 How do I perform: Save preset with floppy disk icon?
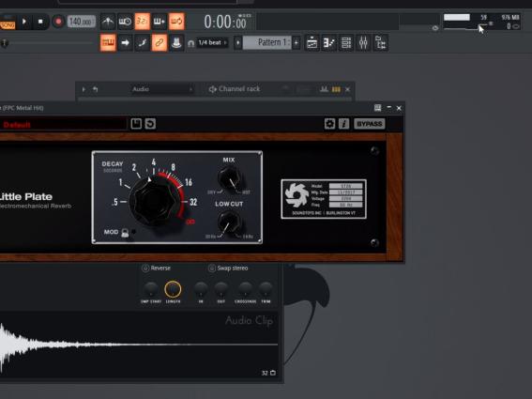coord(136,124)
